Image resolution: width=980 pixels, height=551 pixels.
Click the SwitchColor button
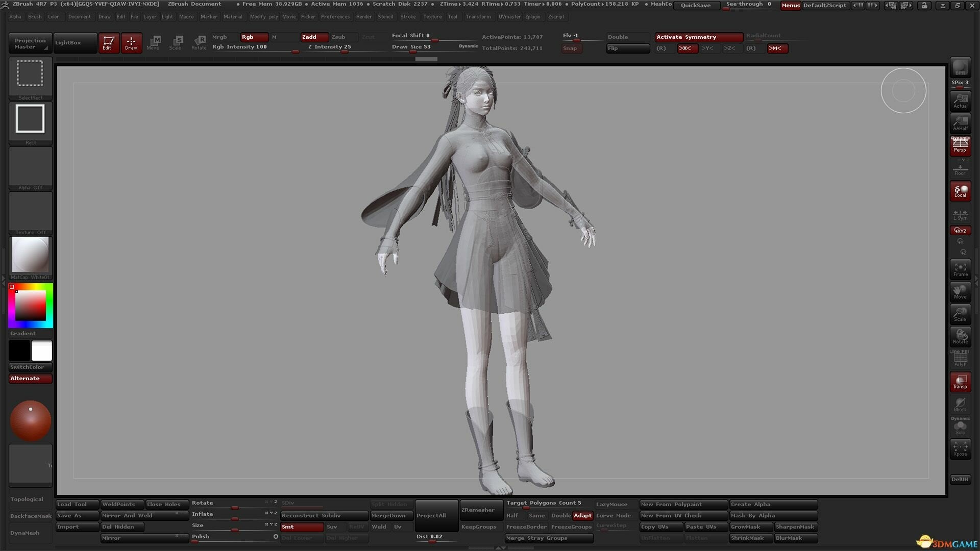tap(31, 367)
